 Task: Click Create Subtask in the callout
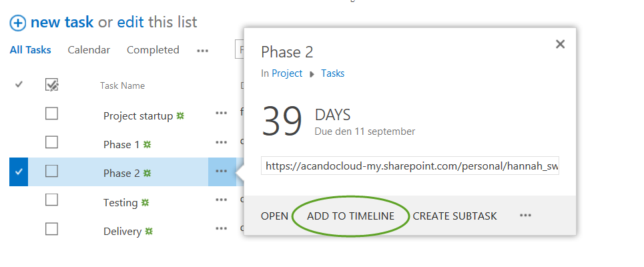[454, 216]
